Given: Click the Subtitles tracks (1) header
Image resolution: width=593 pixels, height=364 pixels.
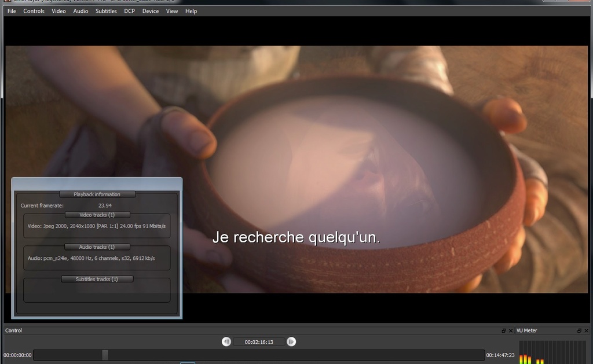Looking at the screenshot, I should pyautogui.click(x=97, y=279).
